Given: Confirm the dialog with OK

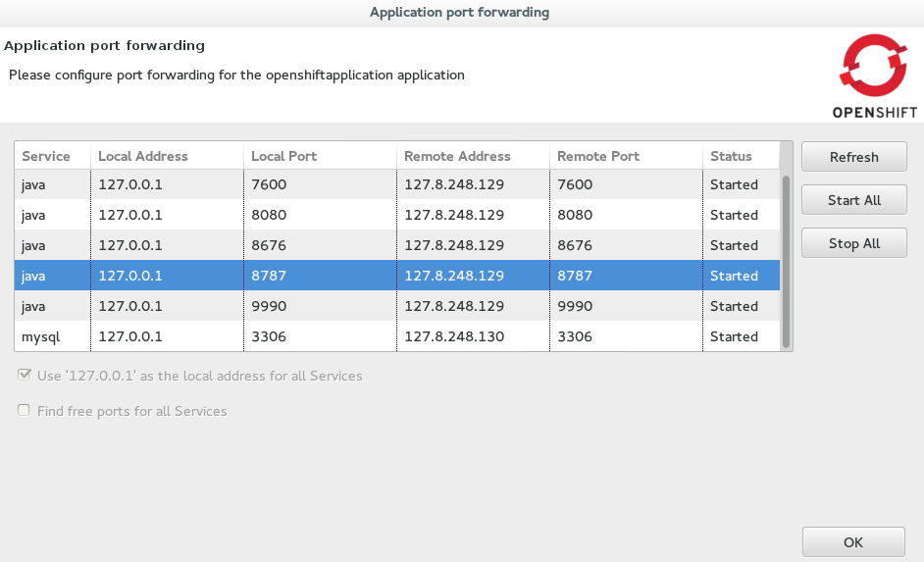Looking at the screenshot, I should click(x=853, y=542).
